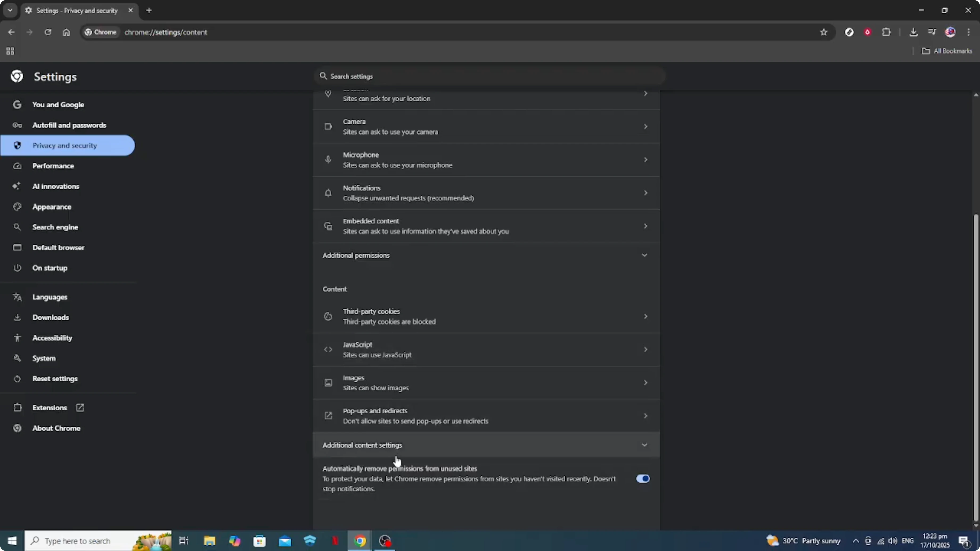Open Camera permission settings
This screenshot has width=980, height=551.
click(486, 127)
